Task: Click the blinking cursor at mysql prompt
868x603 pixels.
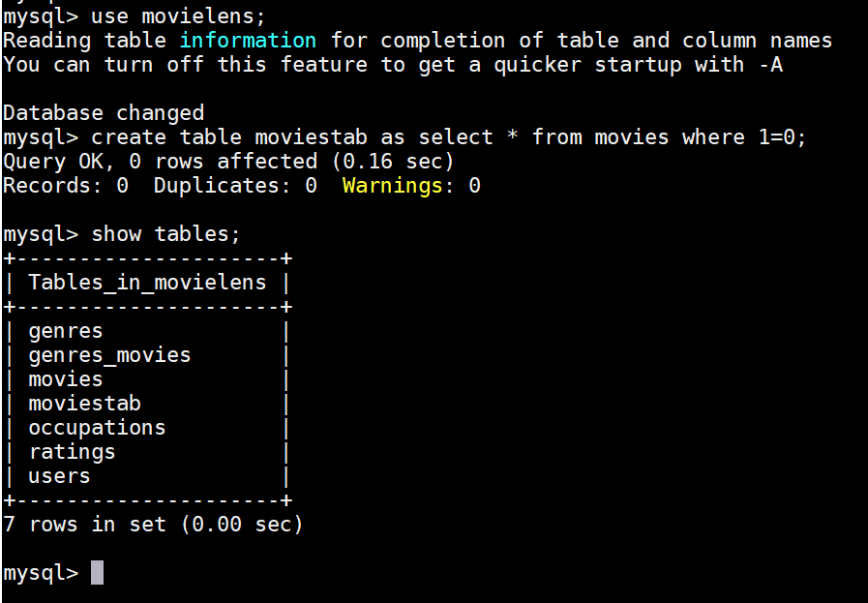Action: [97, 573]
